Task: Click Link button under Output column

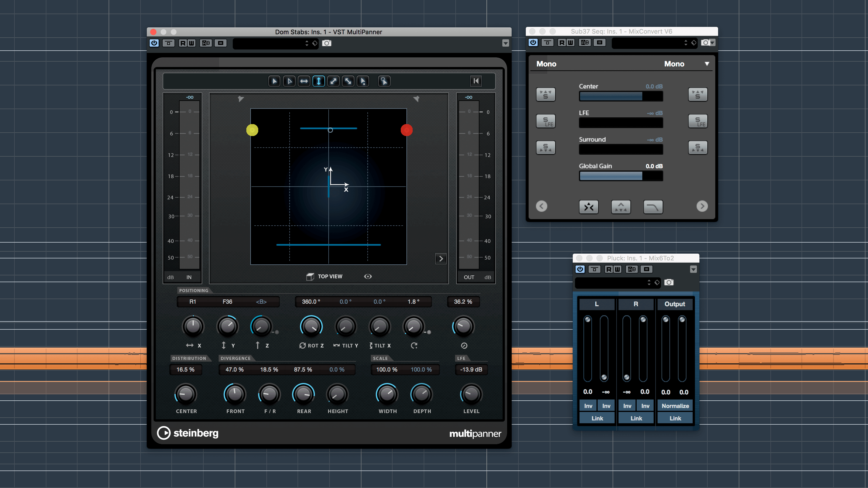Action: pyautogui.click(x=675, y=418)
